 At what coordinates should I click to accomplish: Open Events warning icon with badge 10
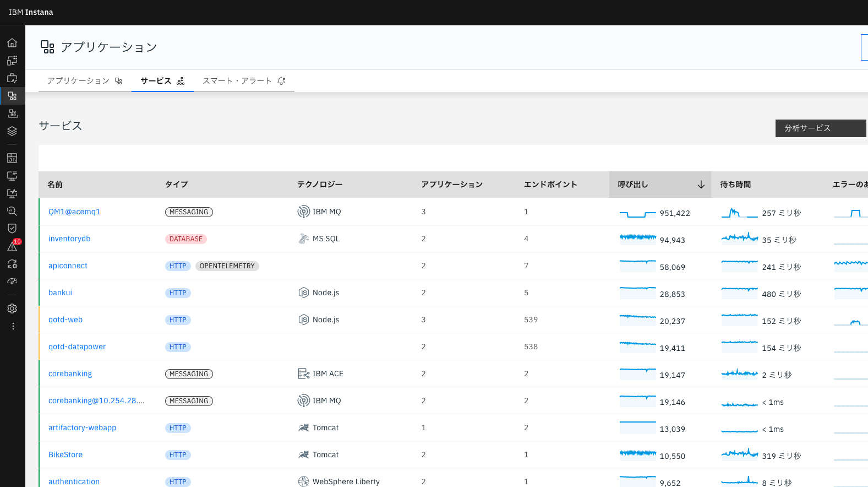tap(12, 246)
